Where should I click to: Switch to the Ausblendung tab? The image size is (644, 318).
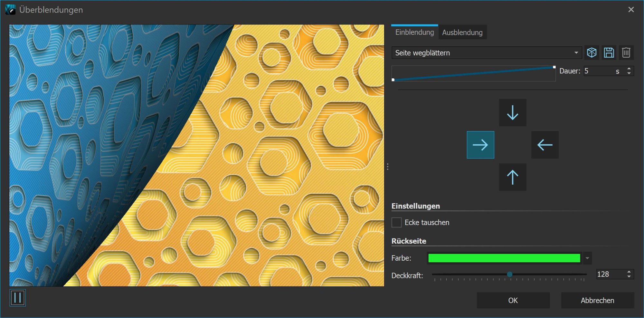tap(462, 33)
